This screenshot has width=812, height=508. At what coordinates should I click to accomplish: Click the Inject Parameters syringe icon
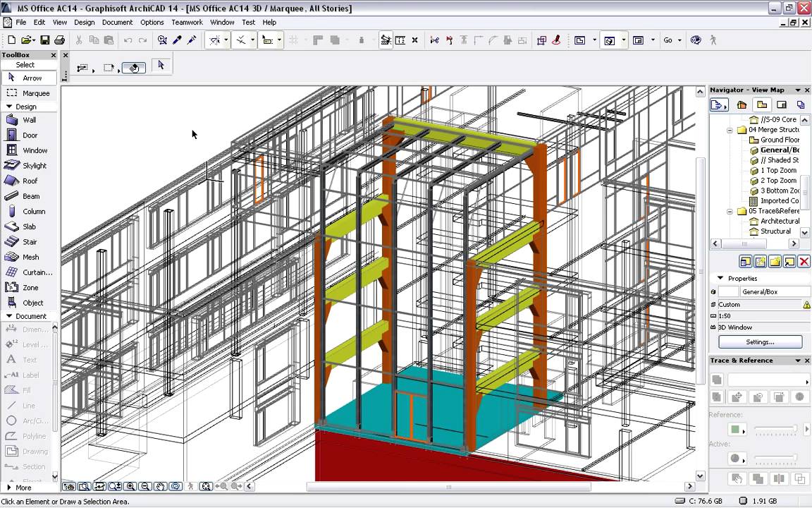pyautogui.click(x=192, y=40)
